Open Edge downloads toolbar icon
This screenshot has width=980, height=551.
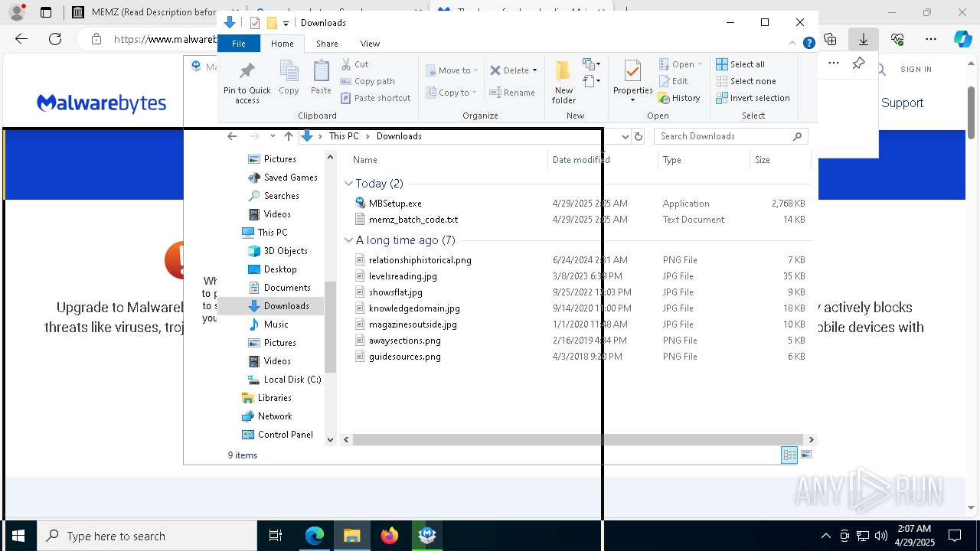coord(864,39)
